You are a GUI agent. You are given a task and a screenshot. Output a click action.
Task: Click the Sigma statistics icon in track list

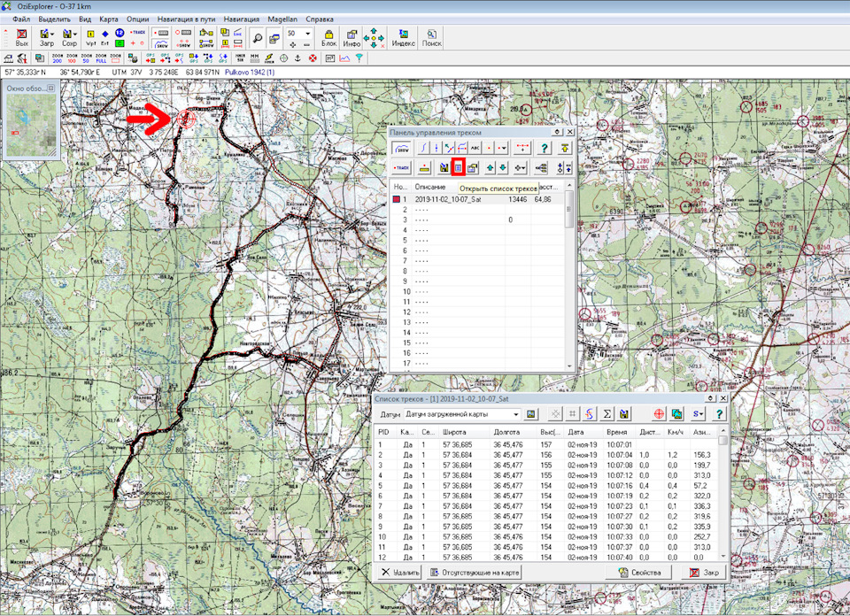607,413
